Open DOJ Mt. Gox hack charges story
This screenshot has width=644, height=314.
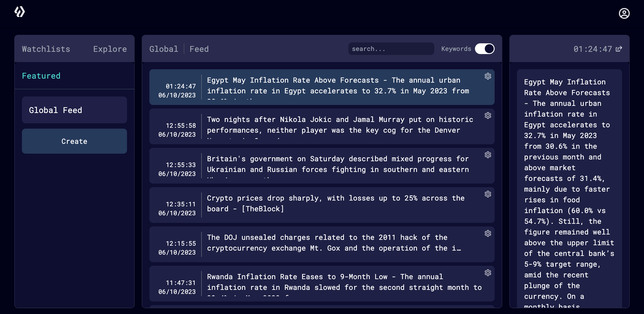pos(322,244)
